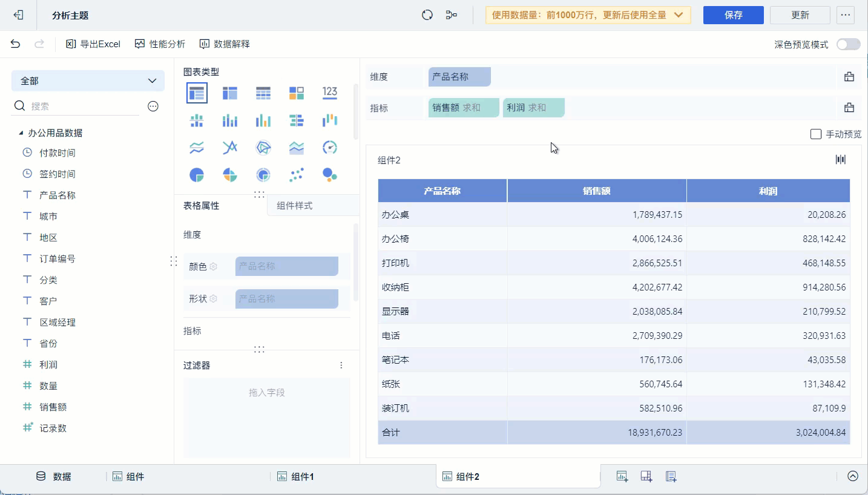Screen dimensions: 868x495
Task: Open the 销售额 求和 indicator pill
Action: (x=464, y=108)
